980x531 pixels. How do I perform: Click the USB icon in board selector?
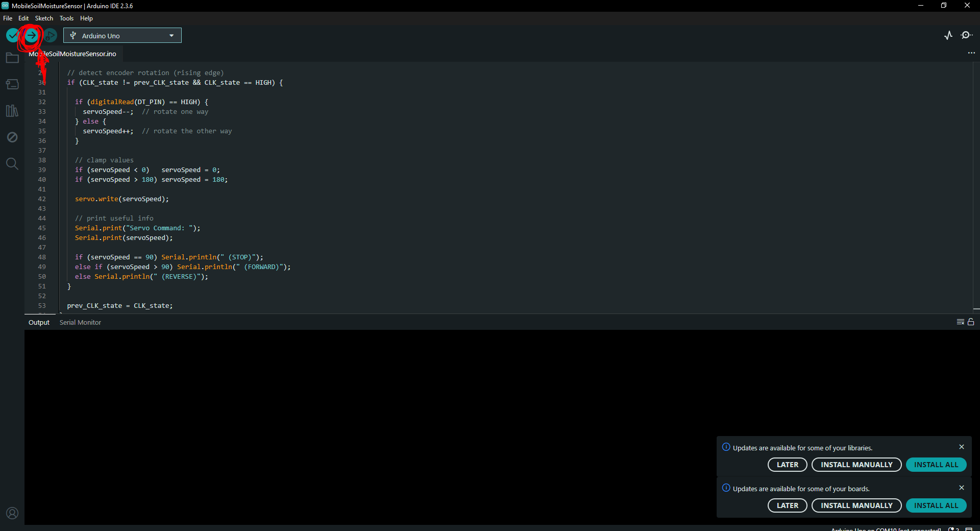click(73, 36)
